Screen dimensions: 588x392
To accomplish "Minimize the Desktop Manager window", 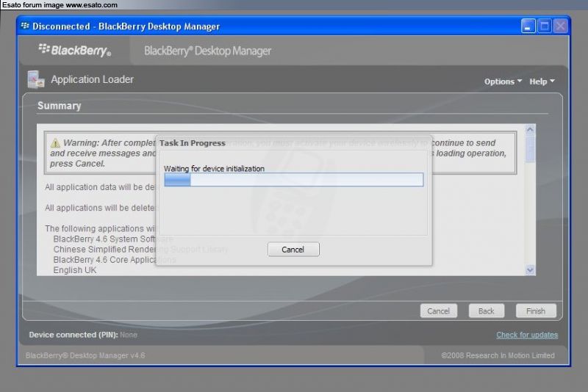I will pos(528,26).
